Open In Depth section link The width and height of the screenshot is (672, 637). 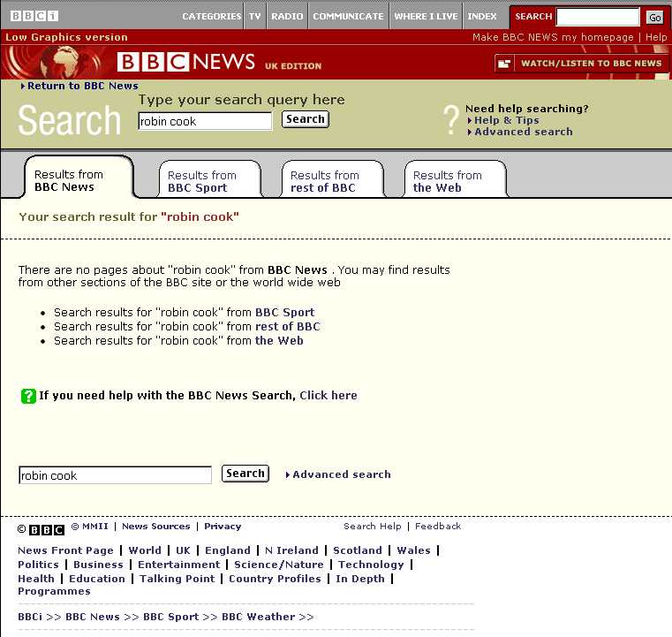pos(360,579)
